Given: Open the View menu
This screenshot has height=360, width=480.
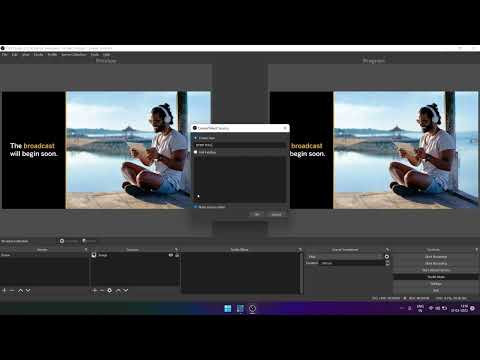Looking at the screenshot, I should click(x=26, y=55).
